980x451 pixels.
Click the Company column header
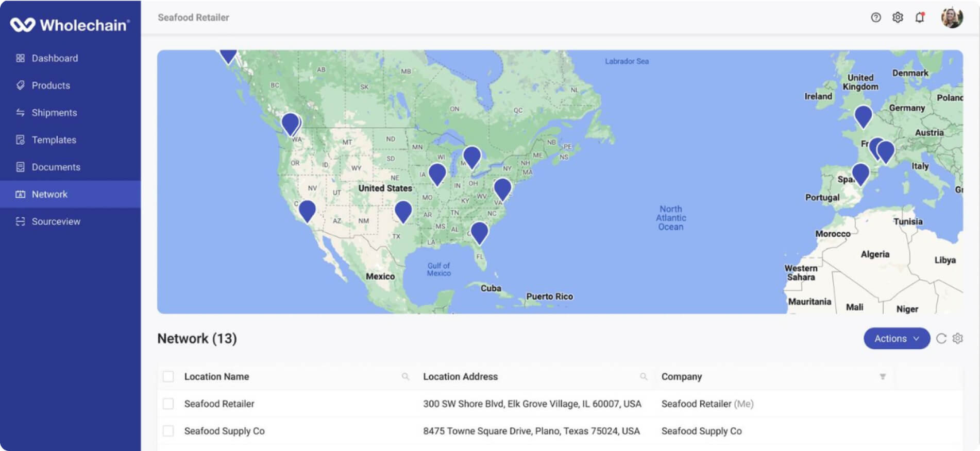tap(682, 376)
